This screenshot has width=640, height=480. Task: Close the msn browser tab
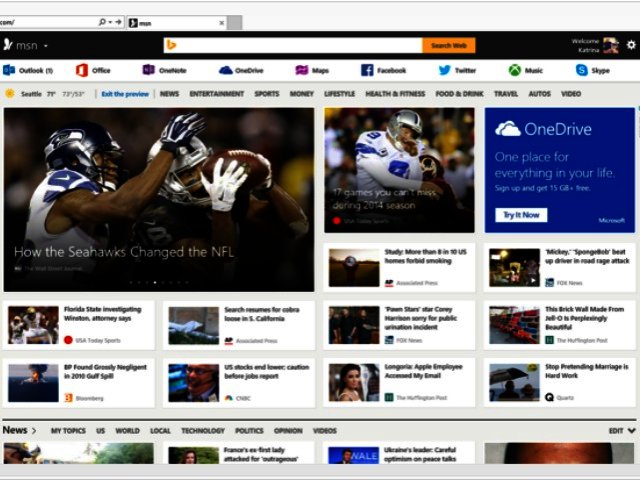[x=222, y=23]
